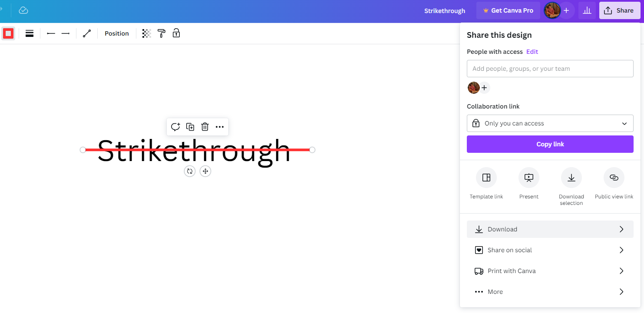Screen dimensions: 644x313
Task: Open the Position panel
Action: coord(117,33)
